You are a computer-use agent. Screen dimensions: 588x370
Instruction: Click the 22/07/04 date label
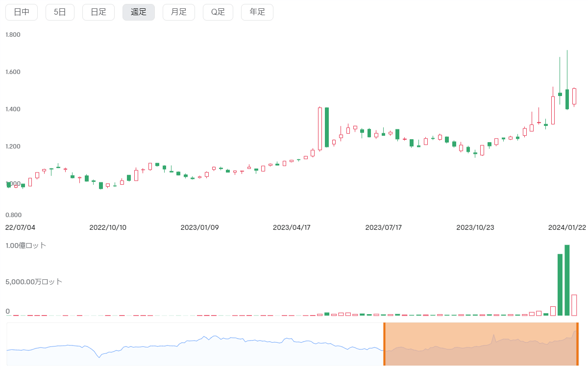tap(20, 227)
